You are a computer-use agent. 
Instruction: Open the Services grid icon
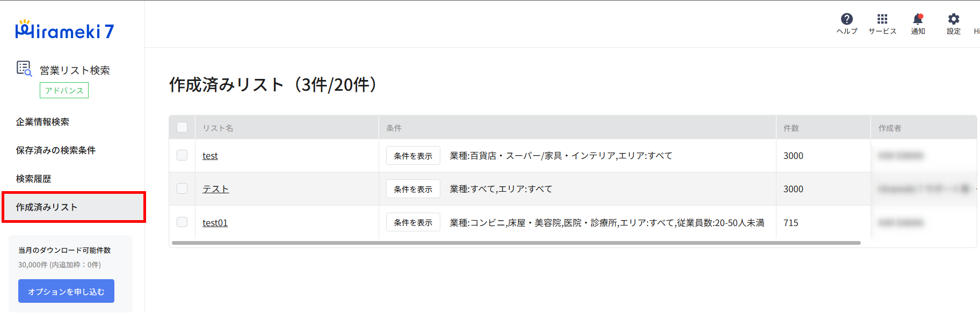(x=882, y=19)
